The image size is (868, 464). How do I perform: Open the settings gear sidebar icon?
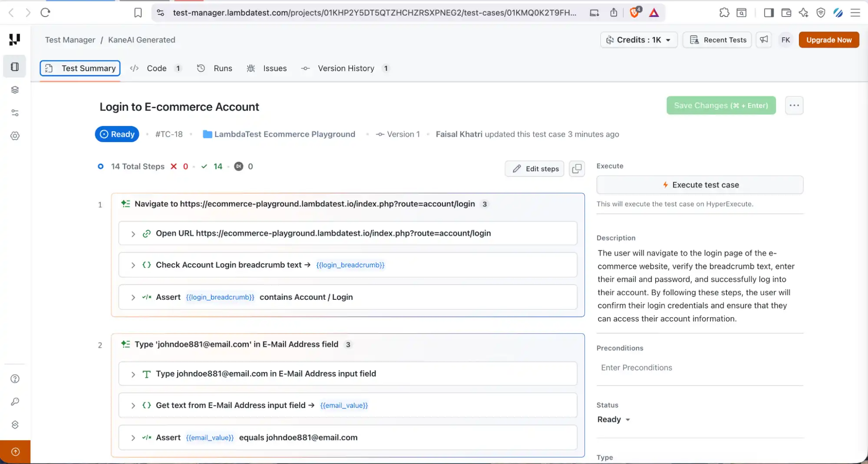pyautogui.click(x=15, y=136)
